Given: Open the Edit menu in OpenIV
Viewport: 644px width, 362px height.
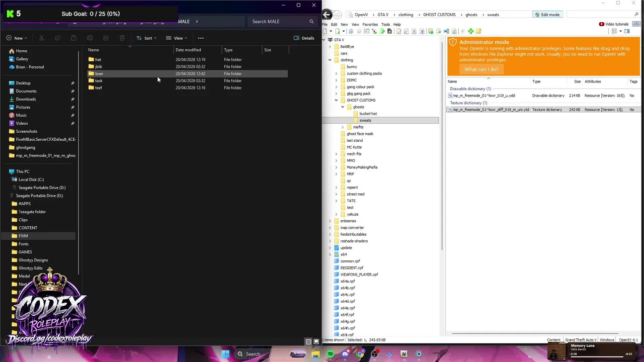Looking at the screenshot, I should 334,24.
